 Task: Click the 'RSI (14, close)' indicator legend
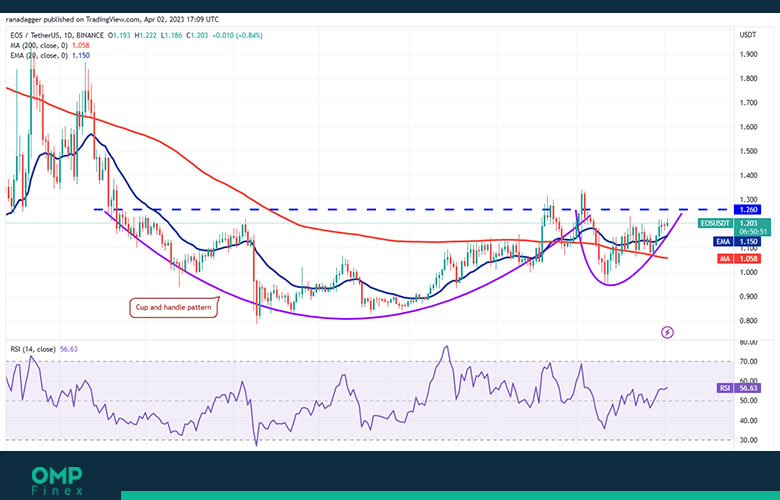pyautogui.click(x=34, y=349)
